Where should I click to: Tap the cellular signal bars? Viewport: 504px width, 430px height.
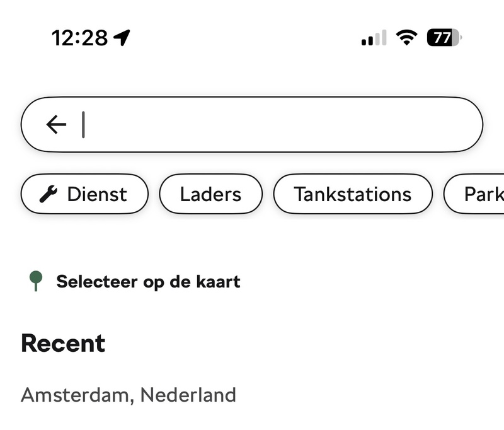pyautogui.click(x=374, y=38)
